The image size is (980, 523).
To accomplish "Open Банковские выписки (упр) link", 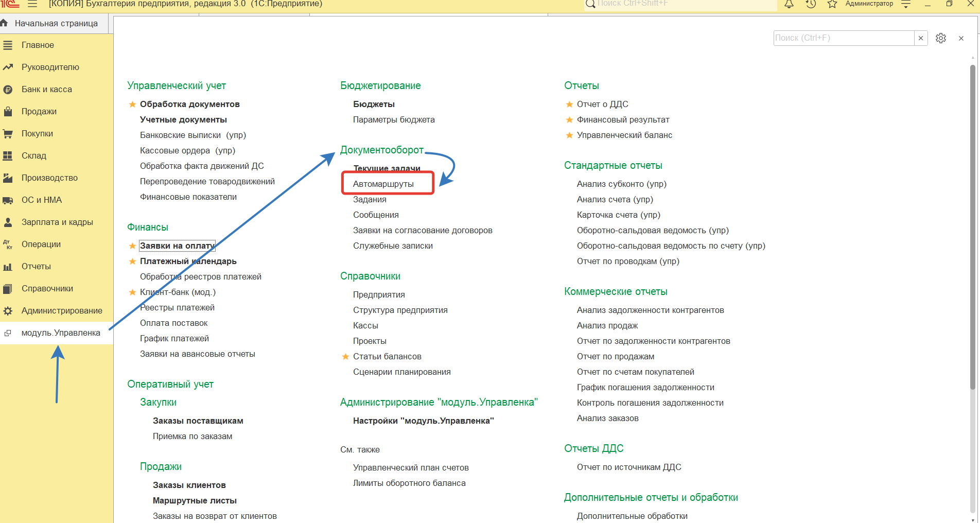I will (193, 135).
